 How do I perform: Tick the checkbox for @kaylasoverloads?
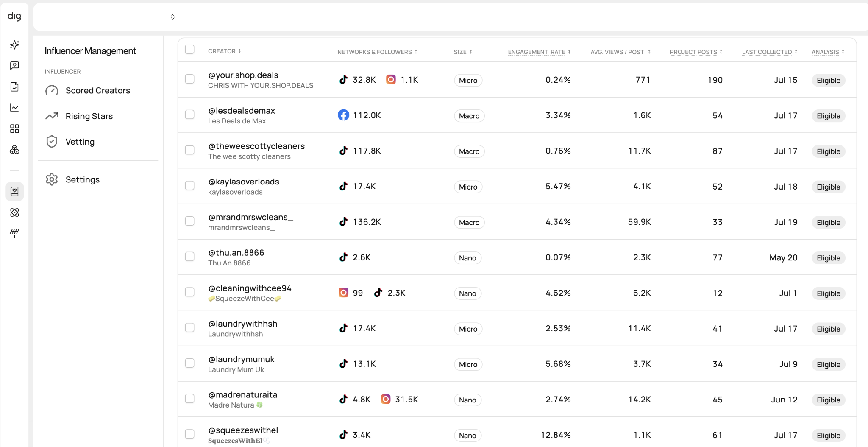tap(190, 185)
